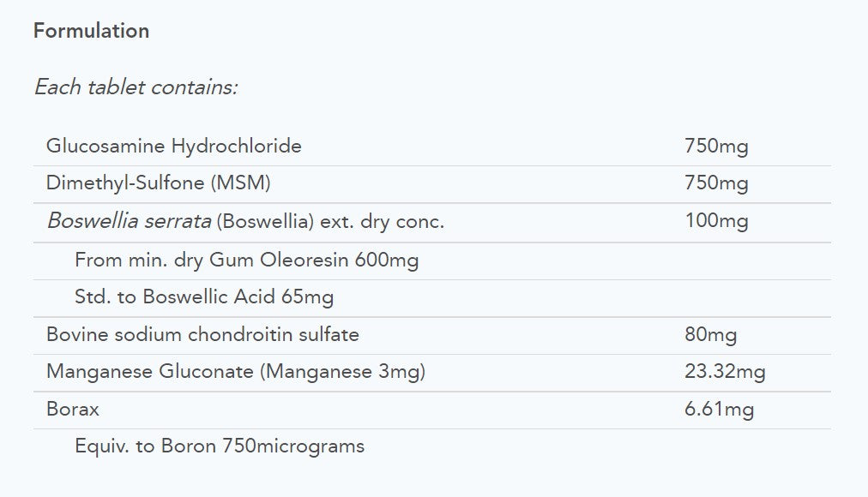
Task: Click the 80mg chondroitin amount
Action: coord(710,334)
